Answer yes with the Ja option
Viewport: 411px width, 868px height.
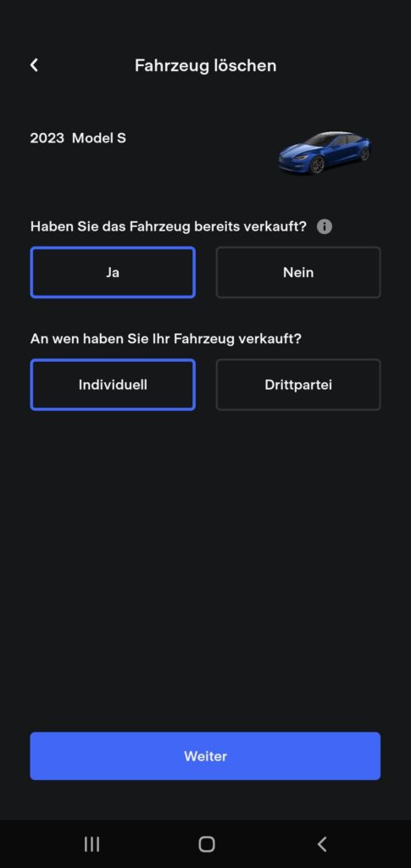tap(113, 272)
